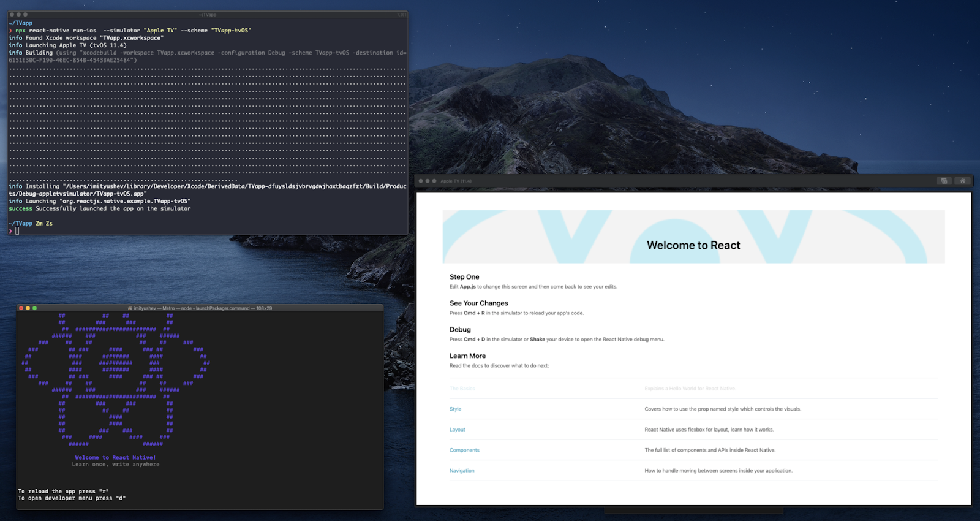
Task: Select the 'Debug' heading in the simulator
Action: pos(460,330)
